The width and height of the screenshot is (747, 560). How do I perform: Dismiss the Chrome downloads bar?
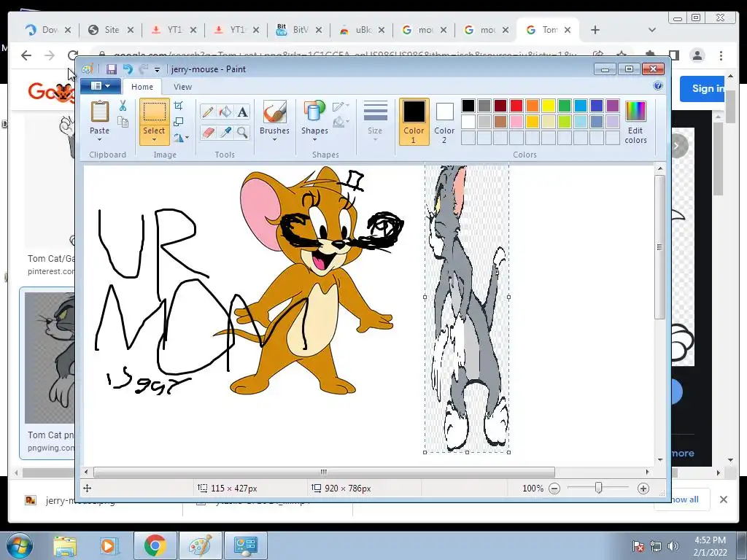click(x=724, y=499)
